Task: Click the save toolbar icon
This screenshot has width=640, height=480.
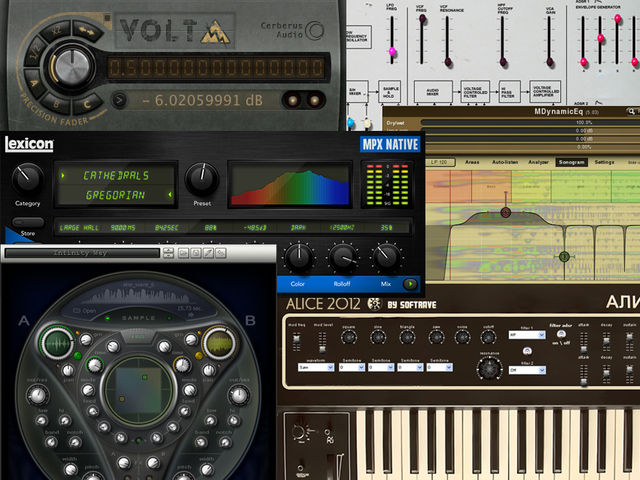Action: (196, 253)
